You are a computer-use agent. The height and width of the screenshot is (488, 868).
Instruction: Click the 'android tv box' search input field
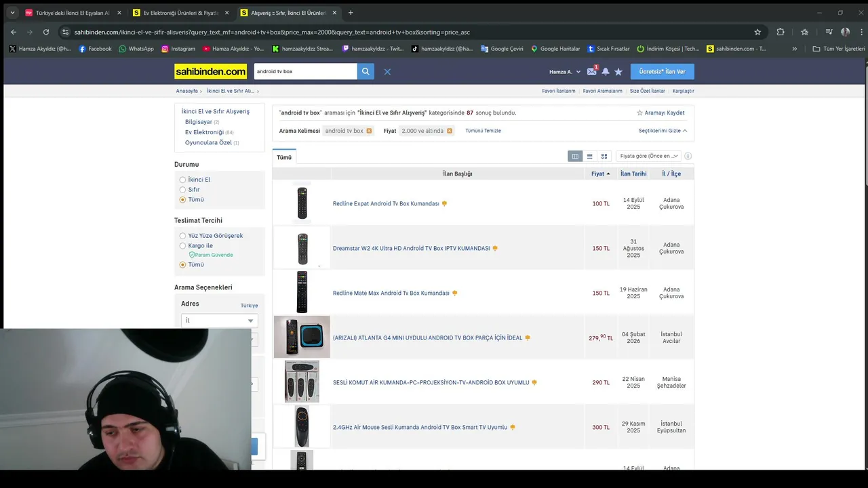(x=305, y=72)
